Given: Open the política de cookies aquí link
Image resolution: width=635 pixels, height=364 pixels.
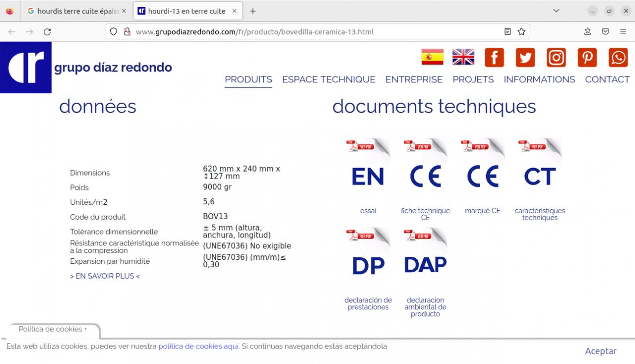Looking at the screenshot, I should click(x=199, y=346).
